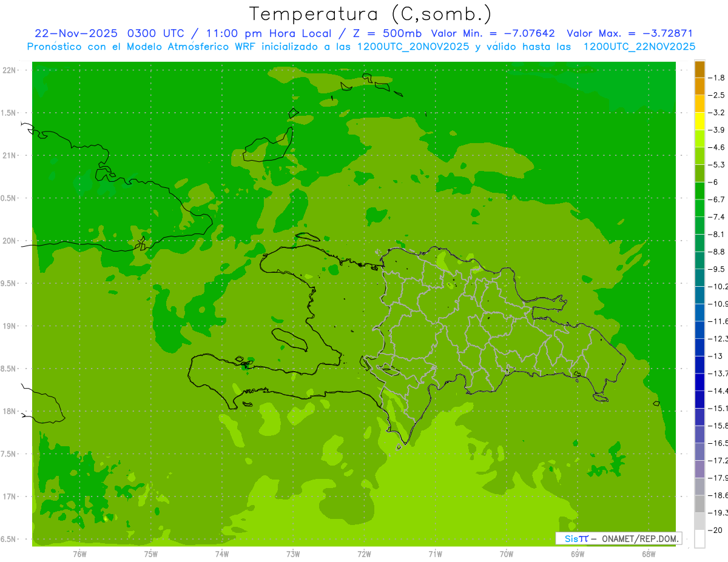Click the -20 color scale label
Viewport: 728px width, 562px height.
pos(715,530)
